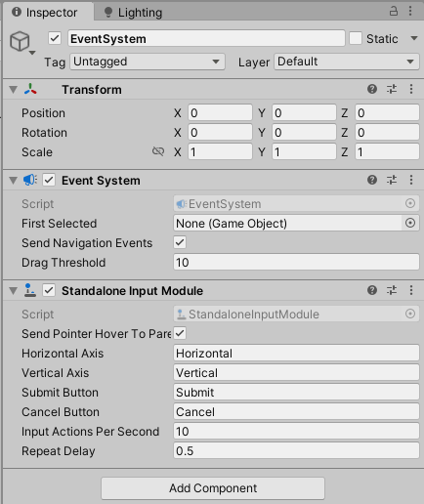Open the Transform component presets
This screenshot has height=504, width=424.
coord(392,89)
